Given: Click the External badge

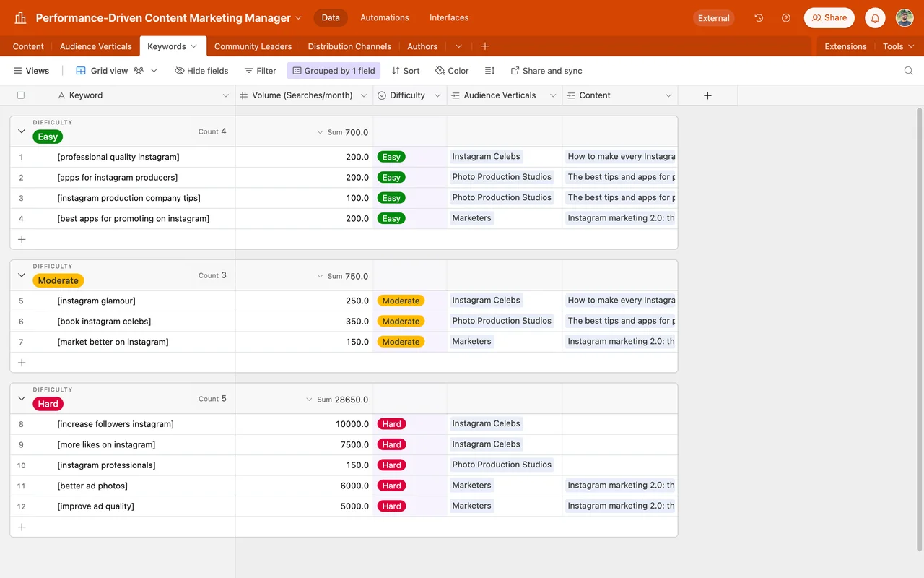Looking at the screenshot, I should point(714,18).
